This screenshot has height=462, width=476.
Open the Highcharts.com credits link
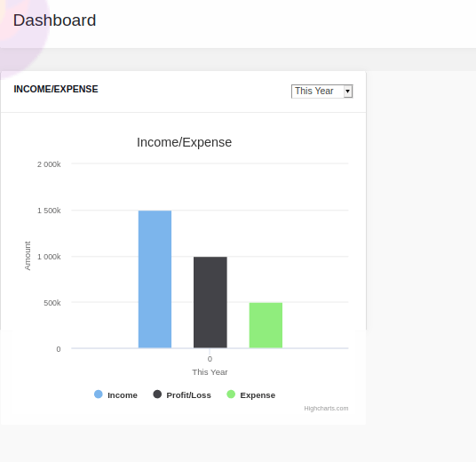point(326,408)
